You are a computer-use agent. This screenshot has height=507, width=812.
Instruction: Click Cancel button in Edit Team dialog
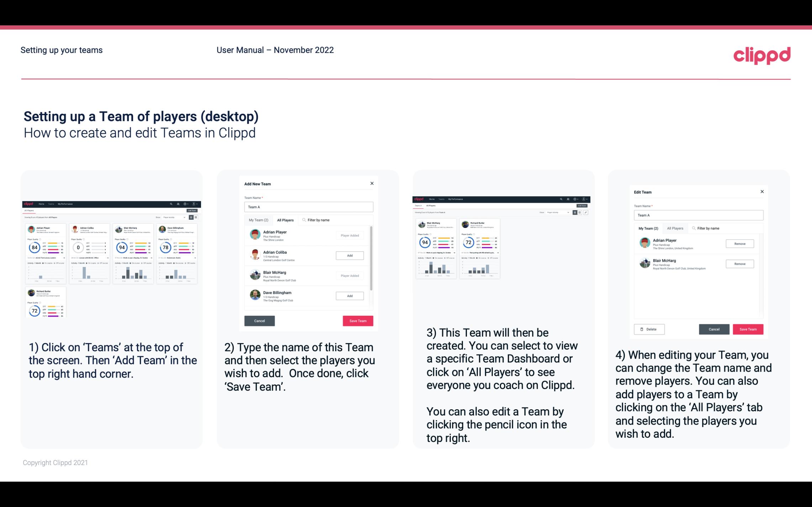(714, 329)
